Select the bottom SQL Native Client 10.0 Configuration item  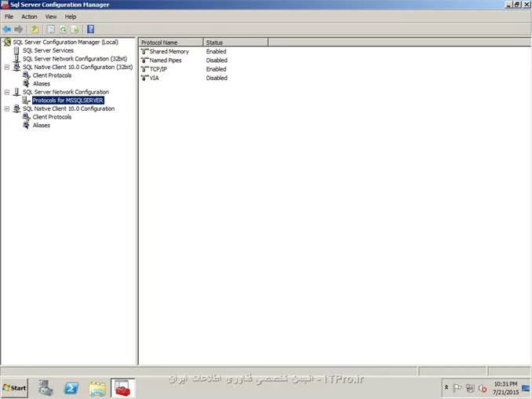pyautogui.click(x=68, y=108)
